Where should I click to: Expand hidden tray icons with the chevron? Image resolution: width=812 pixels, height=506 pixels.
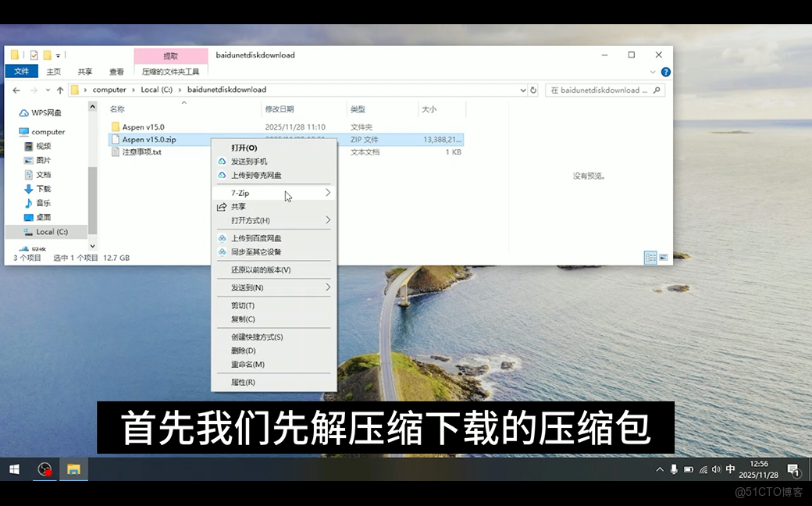point(661,469)
